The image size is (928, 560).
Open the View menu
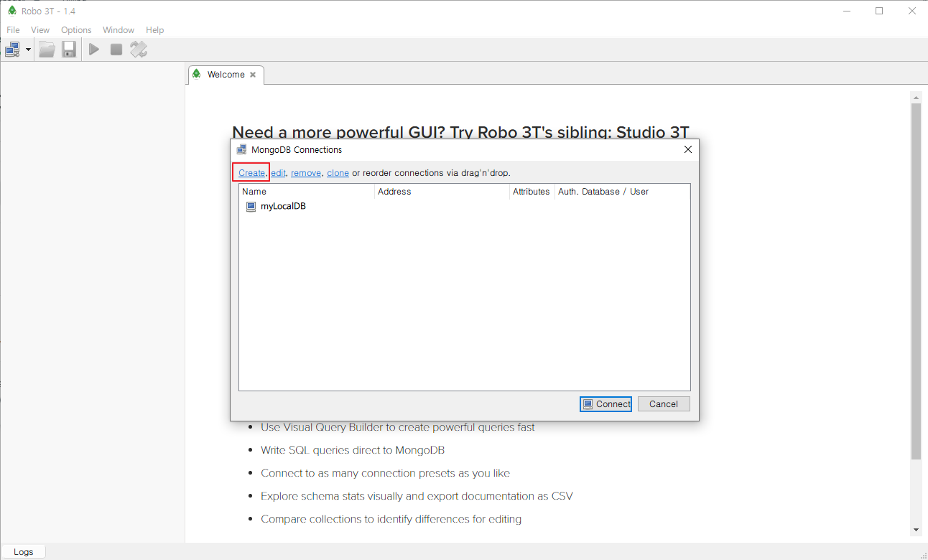[x=40, y=30]
